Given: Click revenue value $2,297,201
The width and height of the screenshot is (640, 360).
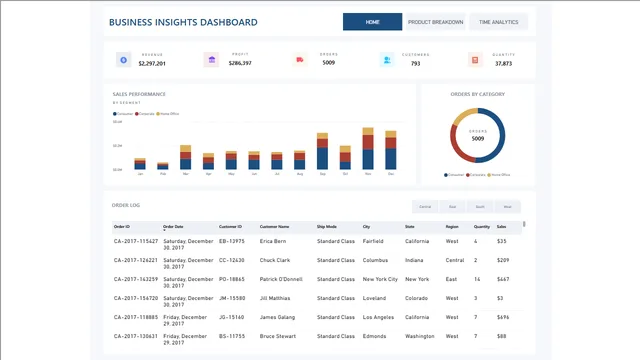Looking at the screenshot, I should [x=152, y=64].
